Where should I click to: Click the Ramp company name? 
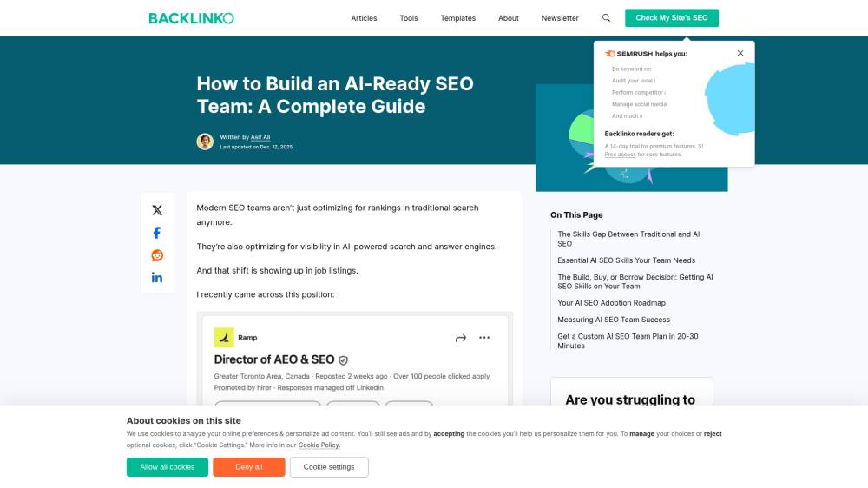click(247, 337)
